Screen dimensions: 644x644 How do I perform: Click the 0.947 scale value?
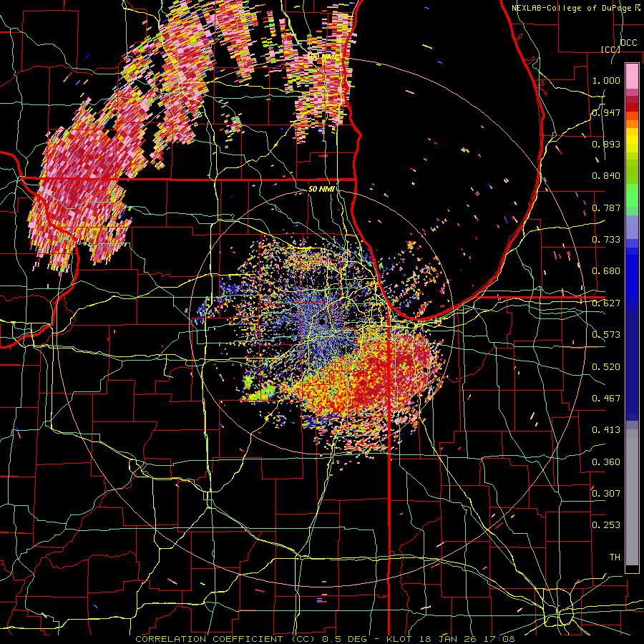606,112
